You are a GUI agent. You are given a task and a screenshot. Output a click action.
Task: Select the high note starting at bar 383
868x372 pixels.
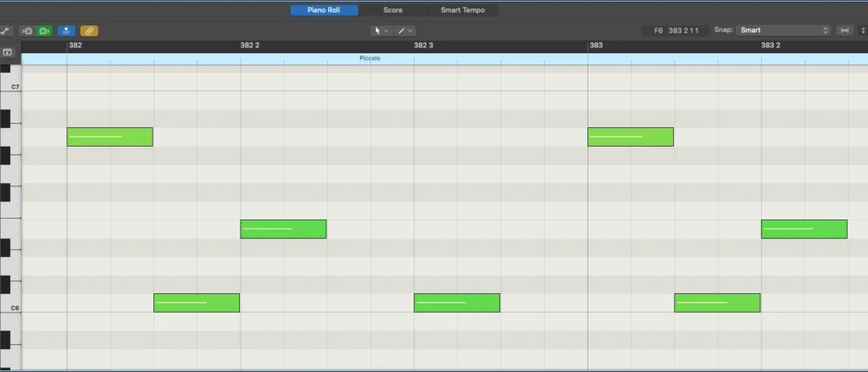pos(631,136)
